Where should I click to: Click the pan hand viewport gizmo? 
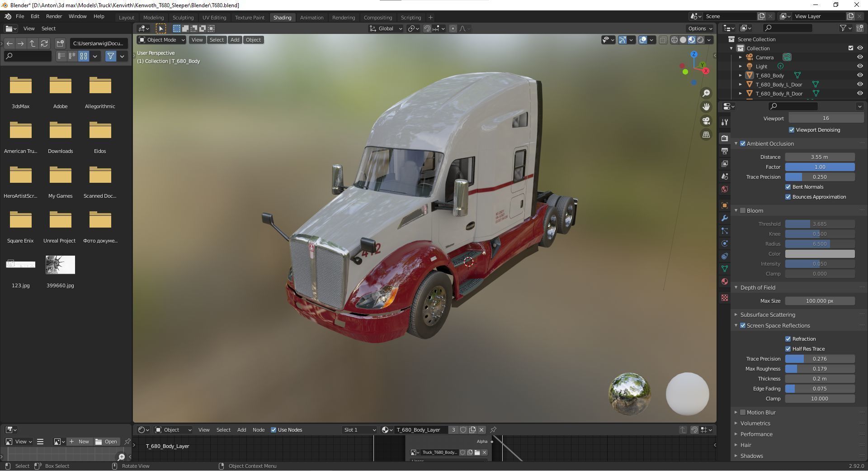706,107
